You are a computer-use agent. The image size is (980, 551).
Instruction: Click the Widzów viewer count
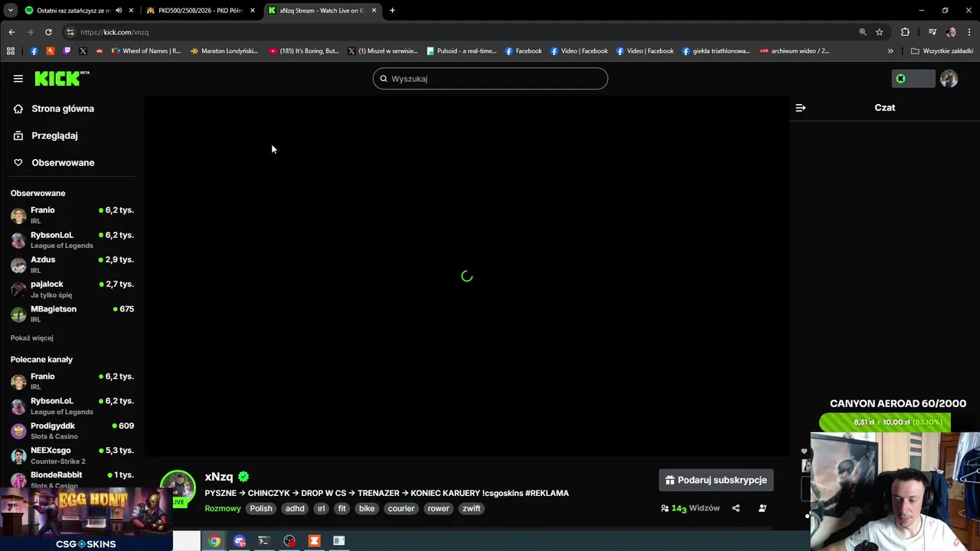click(691, 508)
